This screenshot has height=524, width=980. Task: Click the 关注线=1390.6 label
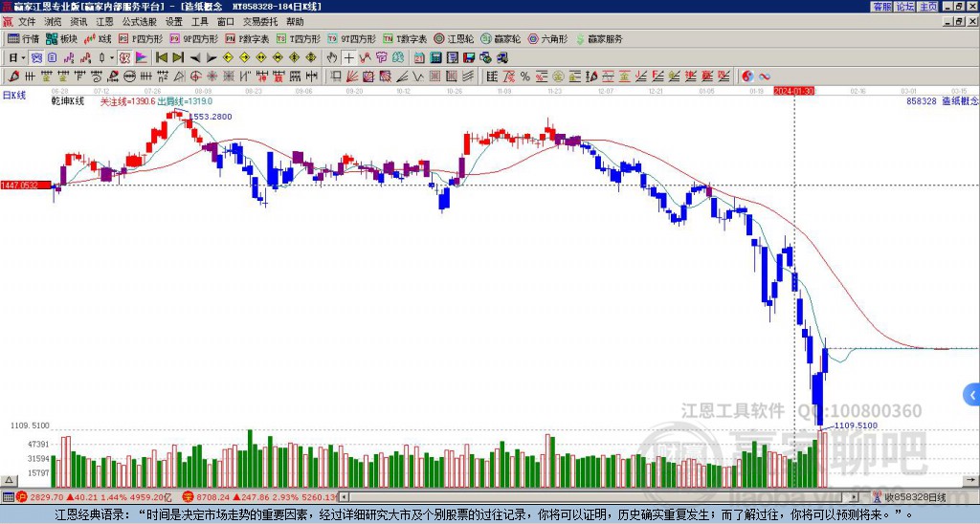pos(127,101)
